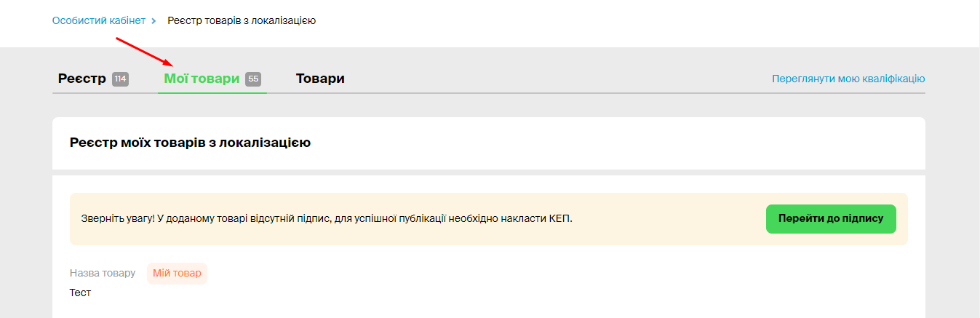Click the orange Мій товар tag
The height and width of the screenshot is (318, 980).
pos(177,273)
